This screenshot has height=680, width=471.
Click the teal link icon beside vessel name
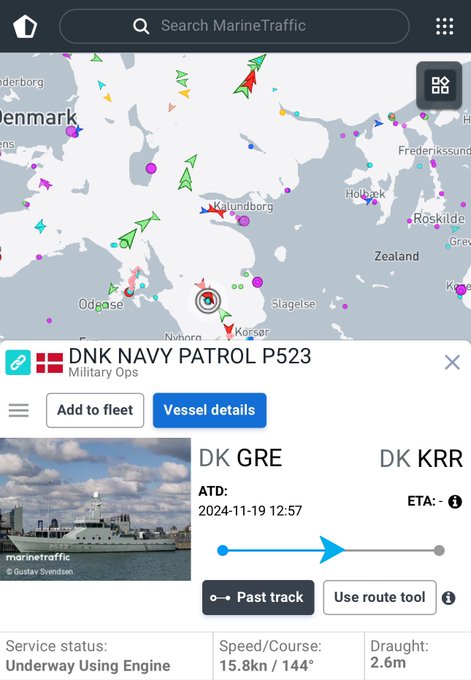[x=18, y=362]
